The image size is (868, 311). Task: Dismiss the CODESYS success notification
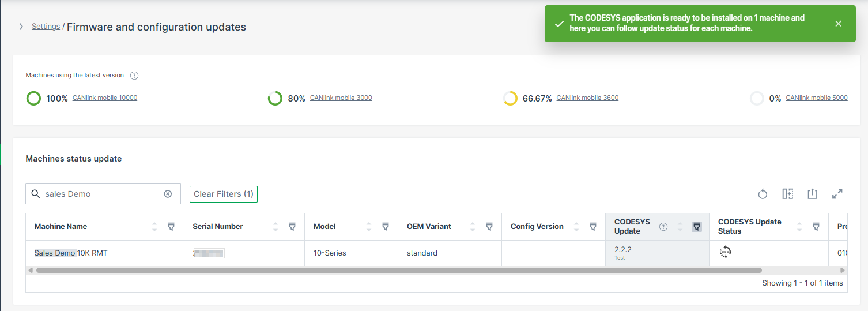click(x=838, y=24)
